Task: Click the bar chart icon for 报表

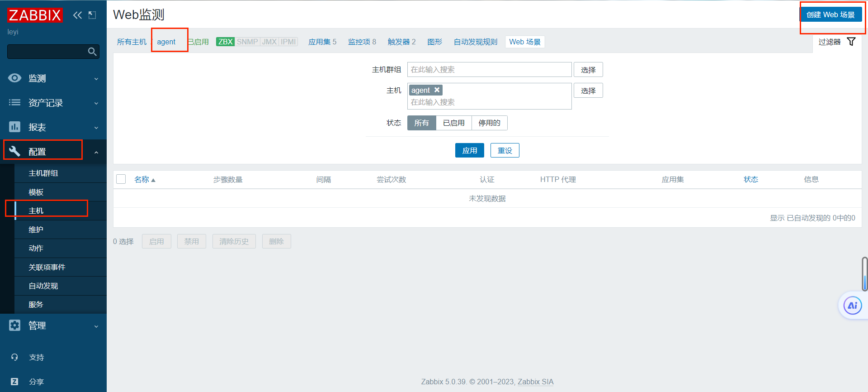Action: (14, 127)
